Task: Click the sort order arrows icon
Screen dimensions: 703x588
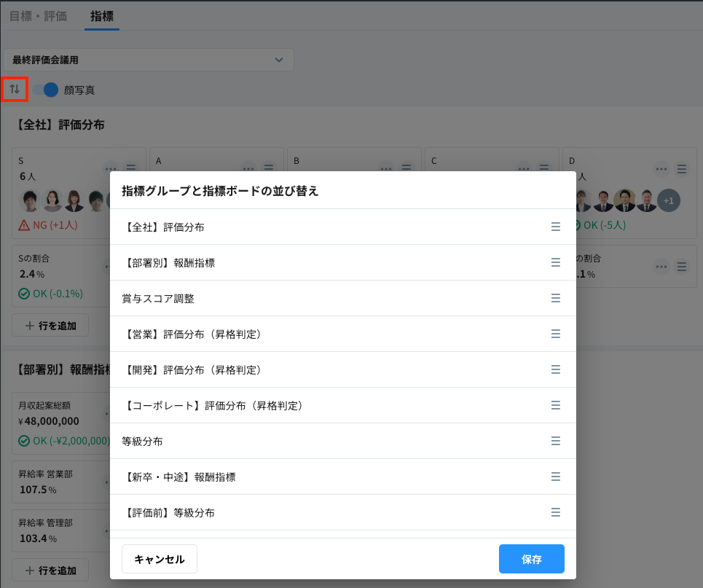Action: [x=15, y=90]
